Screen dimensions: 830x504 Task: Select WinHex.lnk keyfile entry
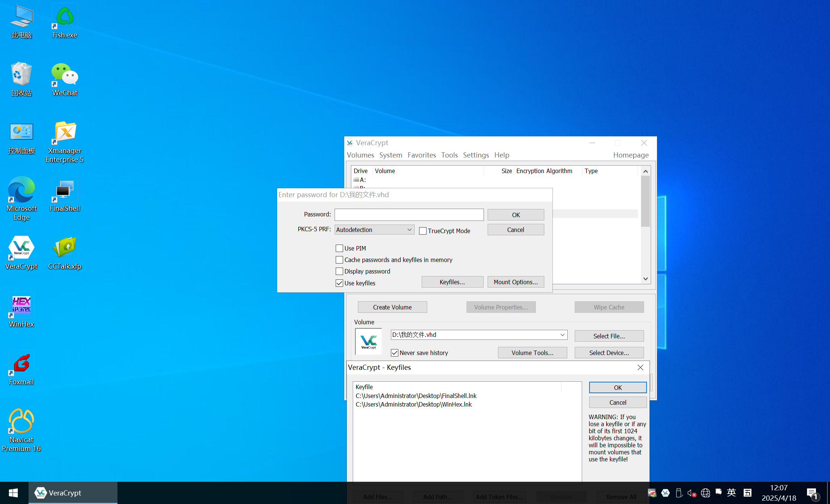click(414, 404)
